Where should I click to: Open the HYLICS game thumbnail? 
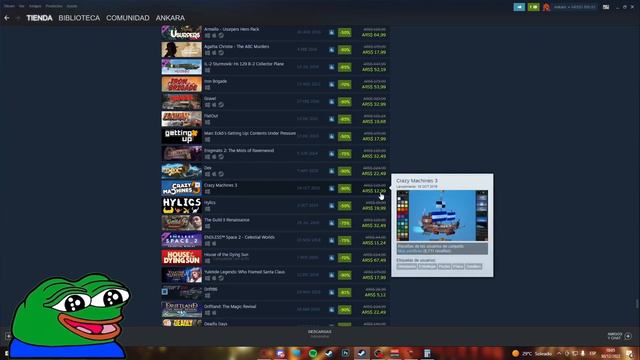tap(182, 205)
